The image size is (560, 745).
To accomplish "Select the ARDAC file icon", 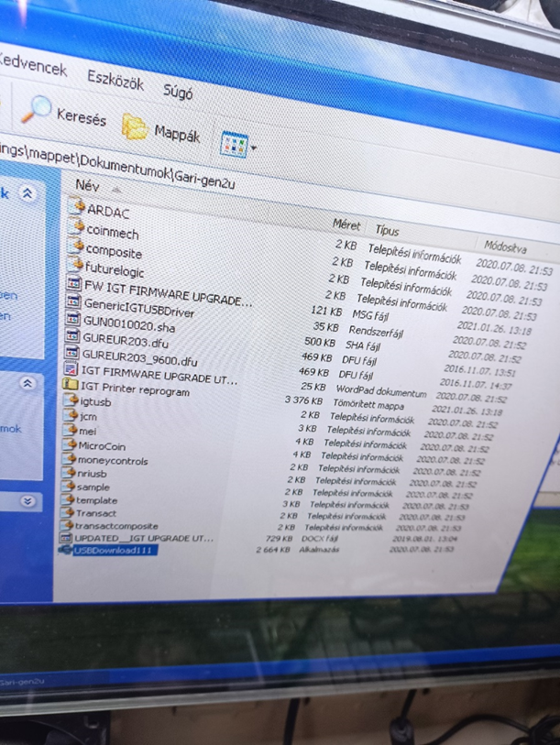I will click(x=77, y=205).
